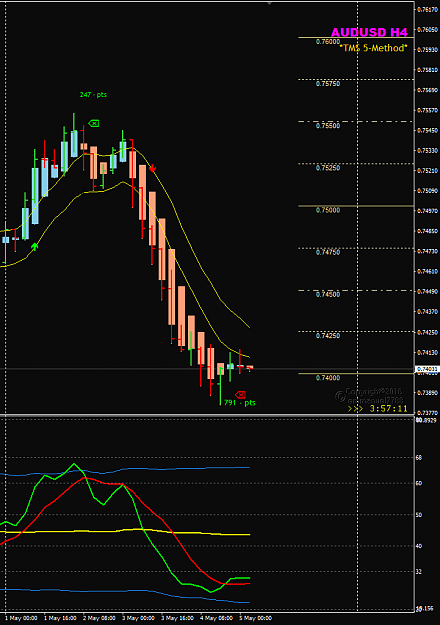The image size is (440, 625).
Task: Click the 3:57:11 candle countdown timer
Action: tap(388, 409)
